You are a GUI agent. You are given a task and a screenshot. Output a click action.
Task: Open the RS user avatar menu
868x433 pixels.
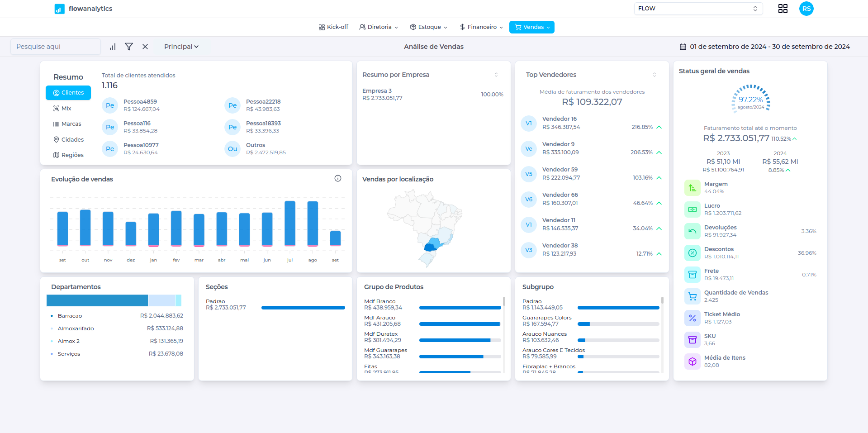pyautogui.click(x=806, y=9)
